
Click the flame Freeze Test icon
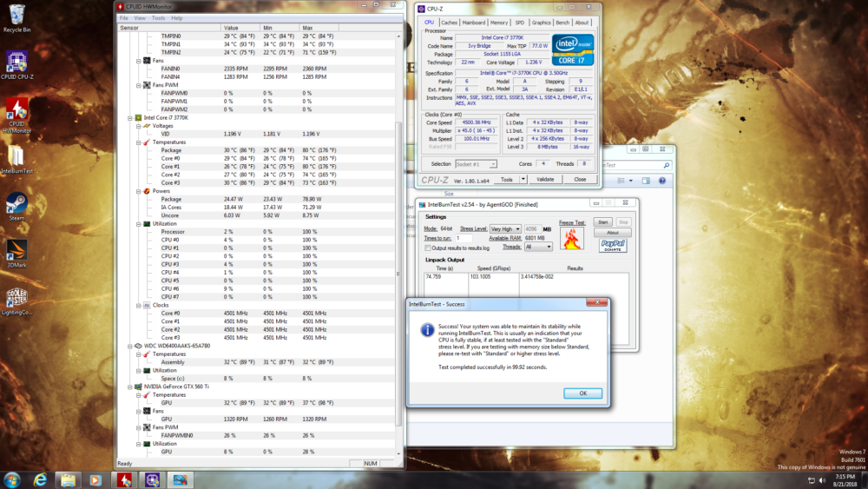(571, 238)
